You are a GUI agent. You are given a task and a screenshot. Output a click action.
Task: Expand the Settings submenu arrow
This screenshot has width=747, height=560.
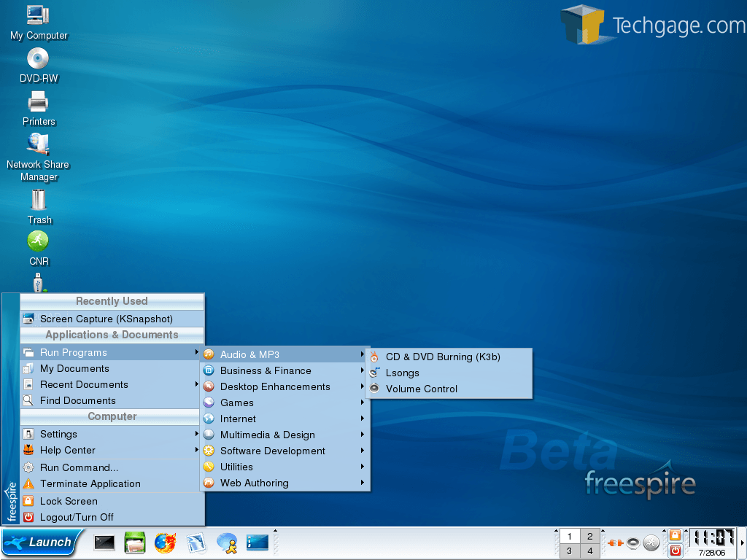coord(196,433)
